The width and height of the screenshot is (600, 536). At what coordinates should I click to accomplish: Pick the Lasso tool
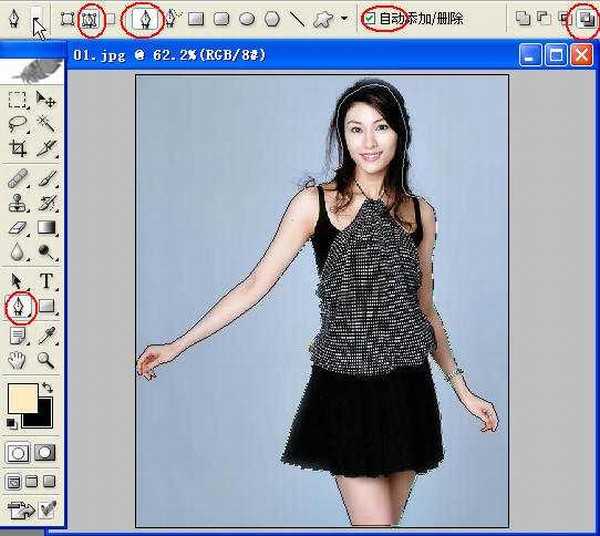[x=18, y=123]
